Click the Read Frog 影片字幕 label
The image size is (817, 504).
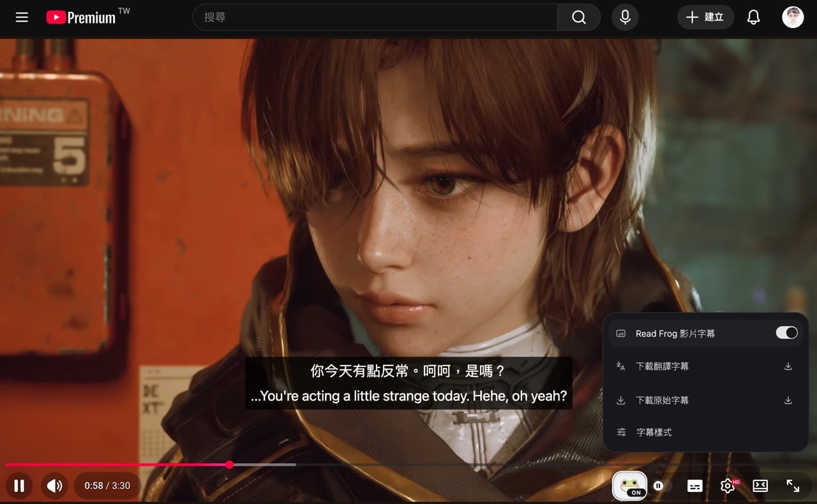pyautogui.click(x=675, y=334)
